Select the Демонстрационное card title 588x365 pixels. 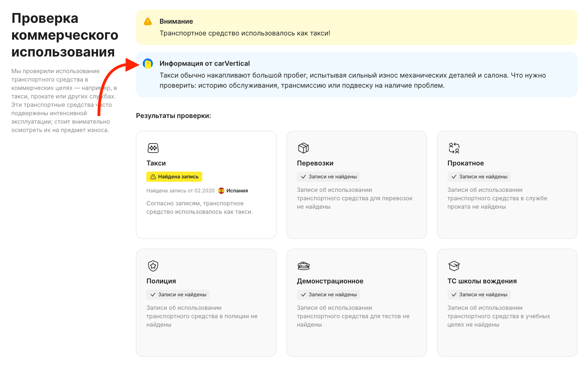tap(330, 281)
